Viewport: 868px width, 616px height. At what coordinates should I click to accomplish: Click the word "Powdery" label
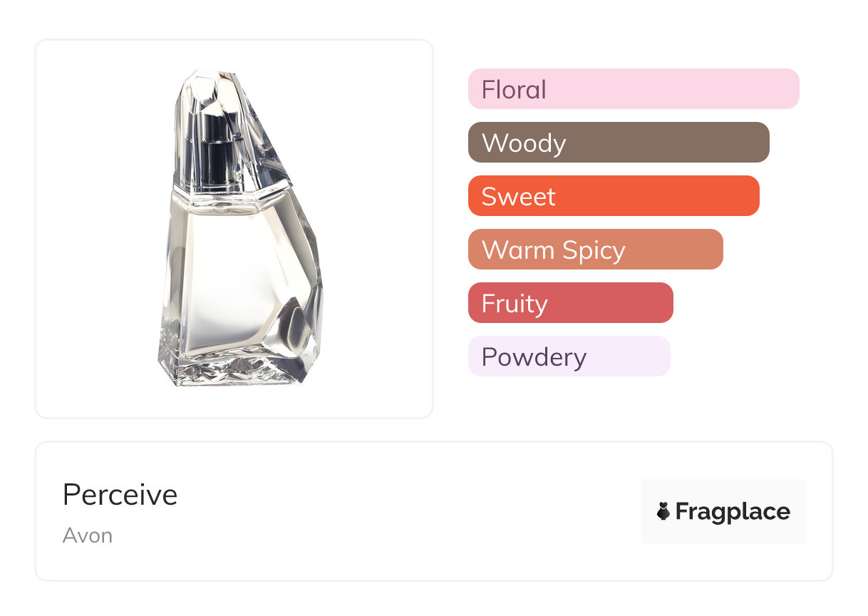(534, 357)
